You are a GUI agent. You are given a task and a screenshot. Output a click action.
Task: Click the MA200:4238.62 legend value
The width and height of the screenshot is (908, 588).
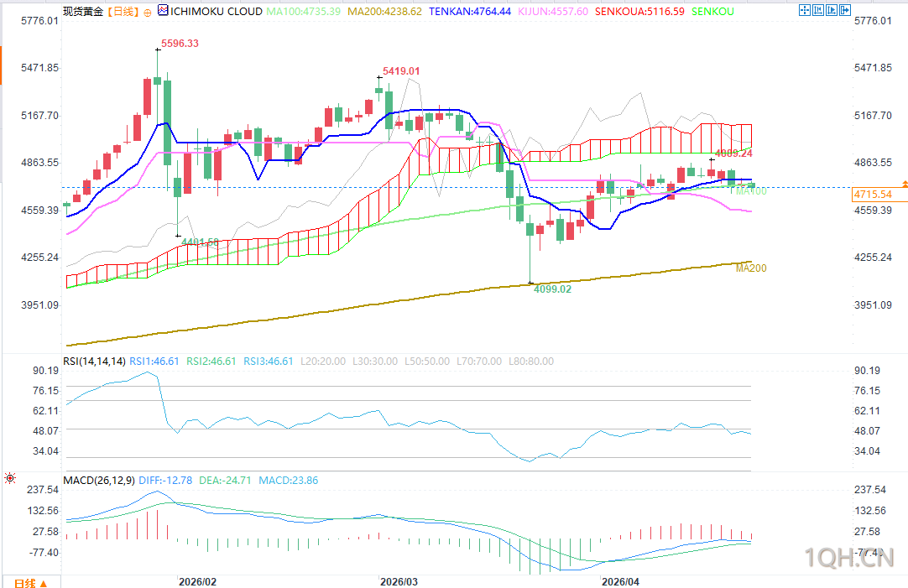coord(384,12)
